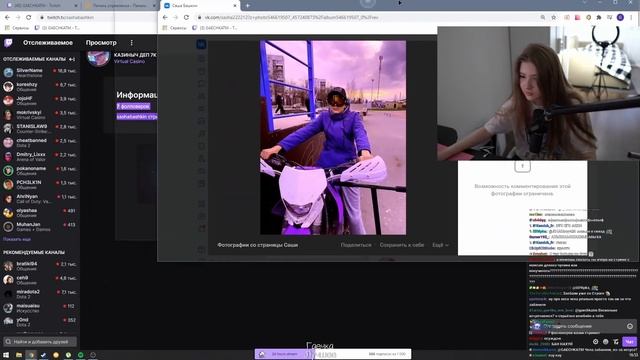The height and width of the screenshot is (360, 640).
Task: Open the Windows Start menu
Action: pos(6,355)
